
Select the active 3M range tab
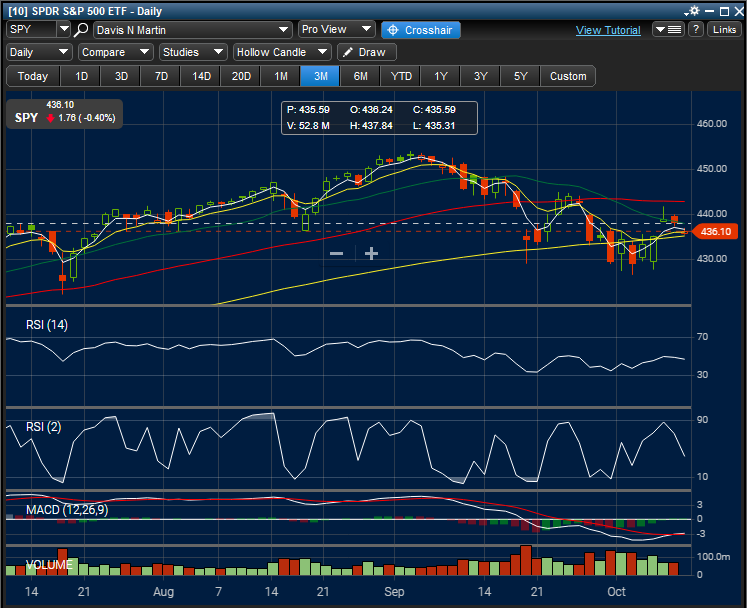coord(320,76)
